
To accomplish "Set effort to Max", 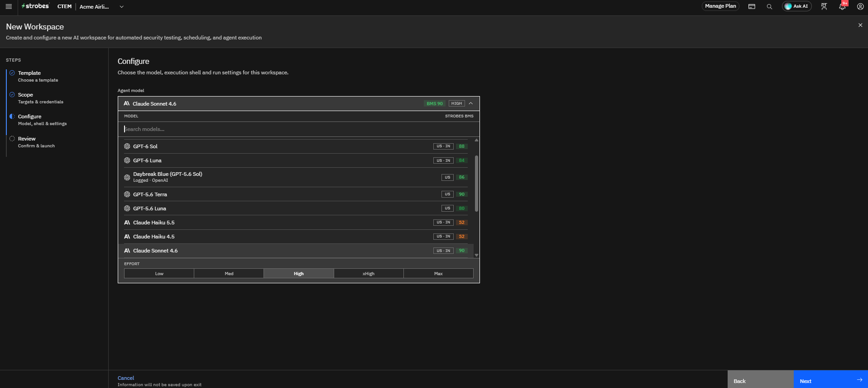I will point(438,273).
